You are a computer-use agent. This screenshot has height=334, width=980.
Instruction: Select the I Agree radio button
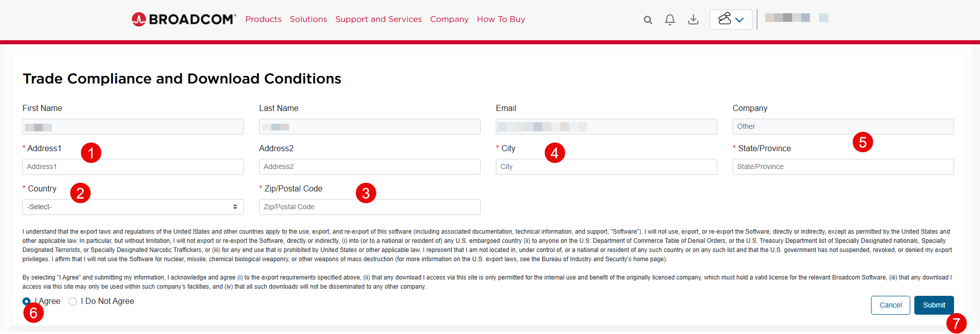(x=26, y=301)
